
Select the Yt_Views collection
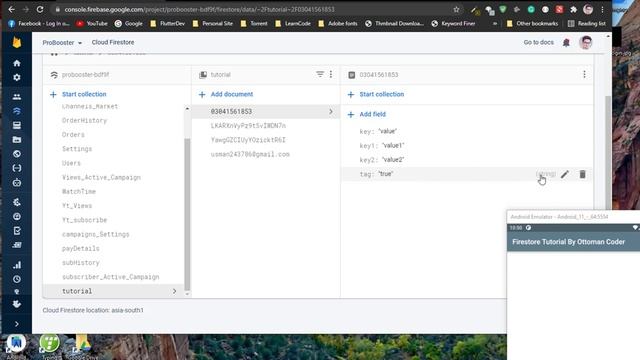pos(77,206)
